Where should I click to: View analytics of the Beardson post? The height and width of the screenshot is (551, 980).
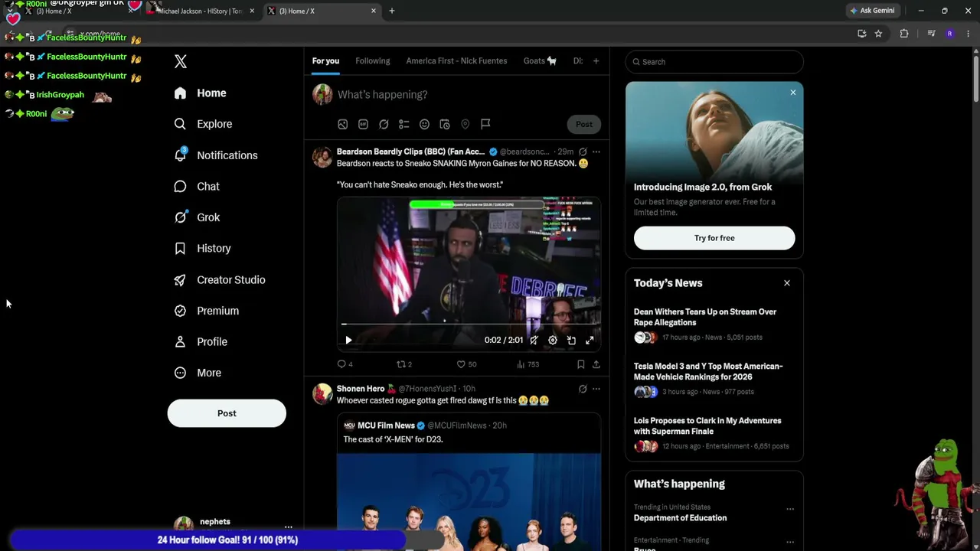click(x=528, y=364)
